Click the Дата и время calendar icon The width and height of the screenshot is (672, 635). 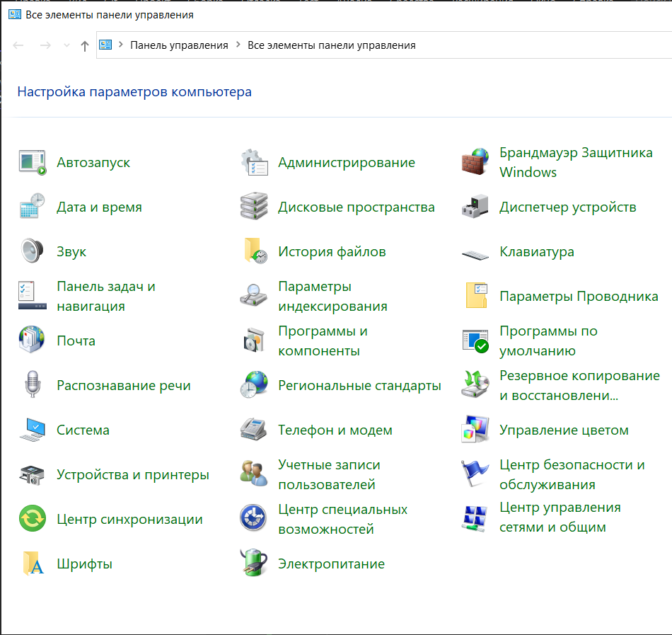click(33, 207)
